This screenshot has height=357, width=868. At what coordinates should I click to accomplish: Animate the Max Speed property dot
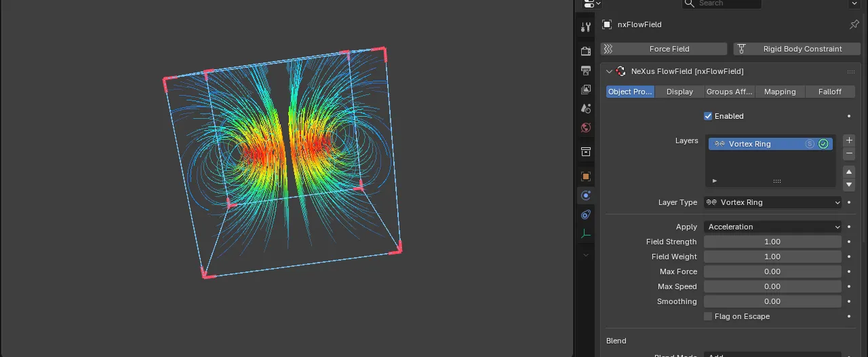point(849,286)
